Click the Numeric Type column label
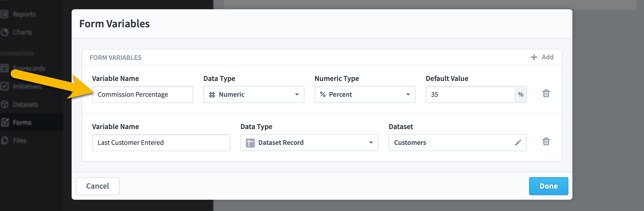This screenshot has width=644, height=211. [337, 78]
